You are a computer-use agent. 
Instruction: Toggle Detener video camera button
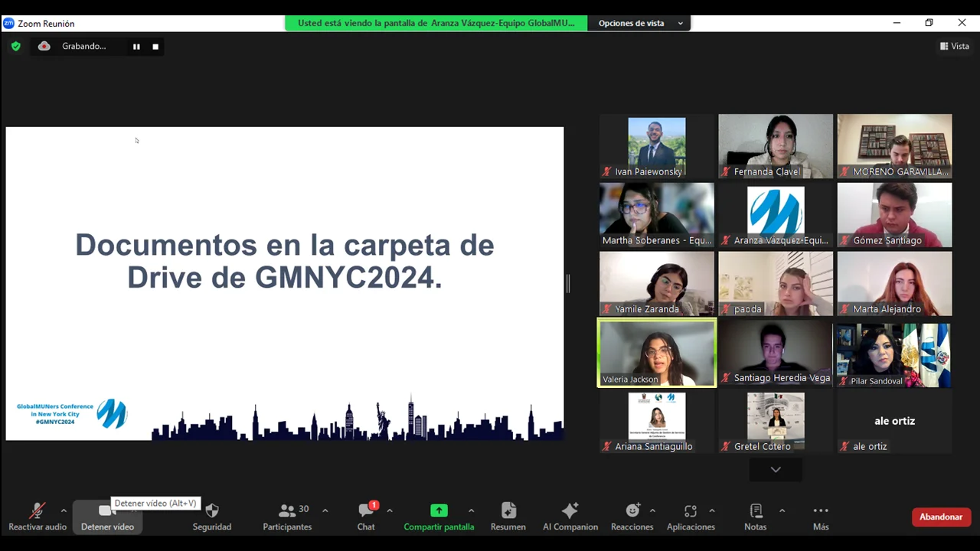[x=107, y=511]
